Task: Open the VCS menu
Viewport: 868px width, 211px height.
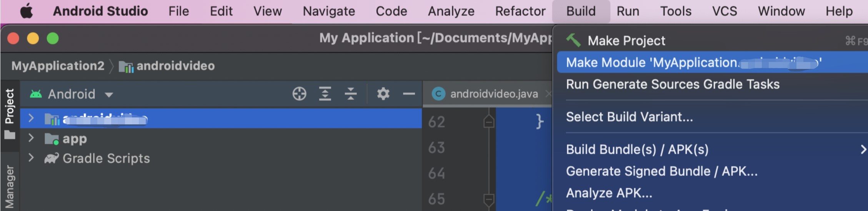Action: coord(725,11)
